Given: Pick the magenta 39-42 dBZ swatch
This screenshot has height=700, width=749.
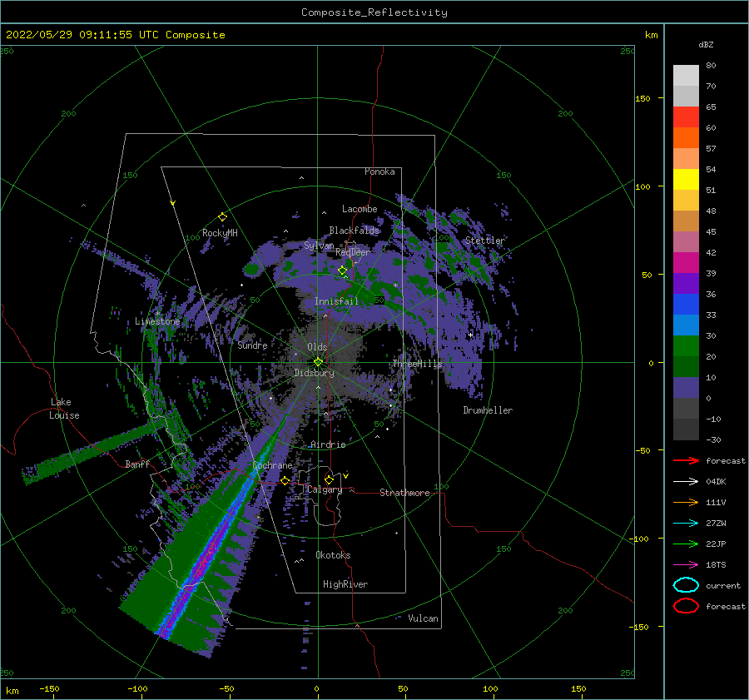Looking at the screenshot, I should (686, 262).
